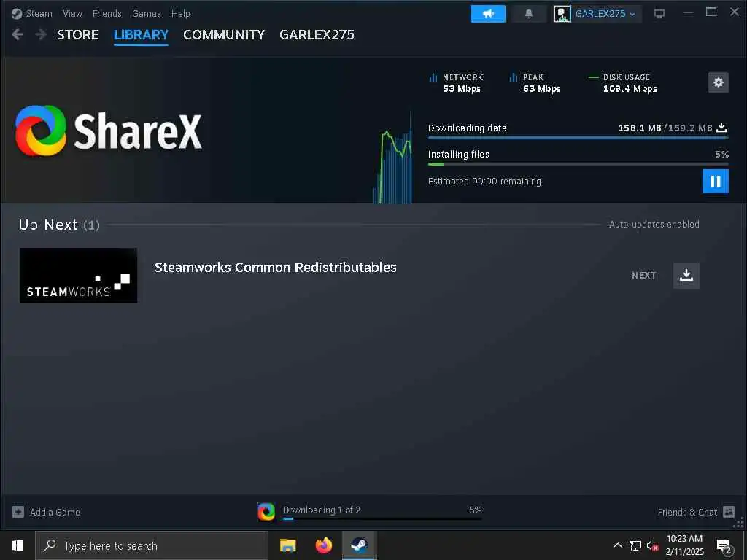Click the Steam taskbar icon
The height and width of the screenshot is (560, 747).
(359, 545)
